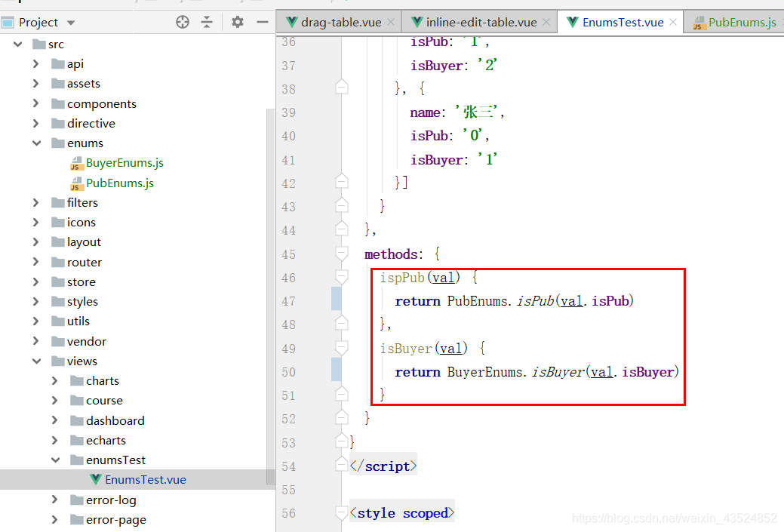Place cursor on 'PubEnums' in line 47

click(x=477, y=301)
